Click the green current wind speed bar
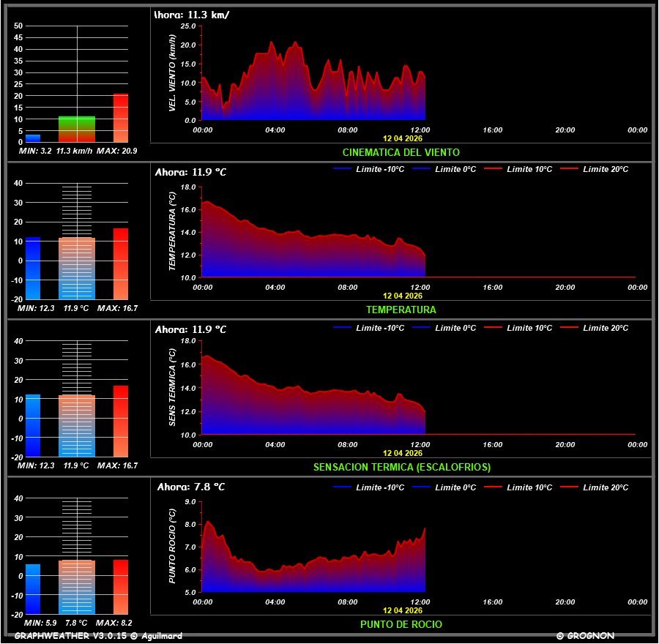The image size is (659, 644). click(77, 129)
